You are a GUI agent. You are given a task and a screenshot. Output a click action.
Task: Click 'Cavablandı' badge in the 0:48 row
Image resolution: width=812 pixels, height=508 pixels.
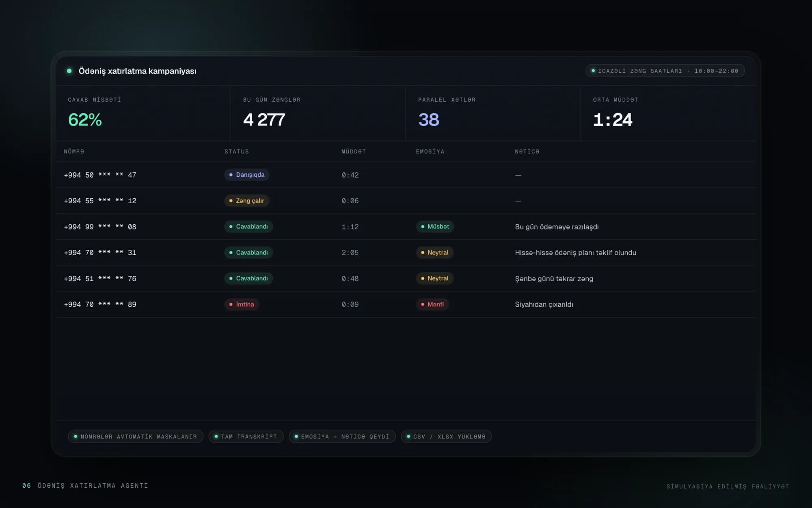248,278
